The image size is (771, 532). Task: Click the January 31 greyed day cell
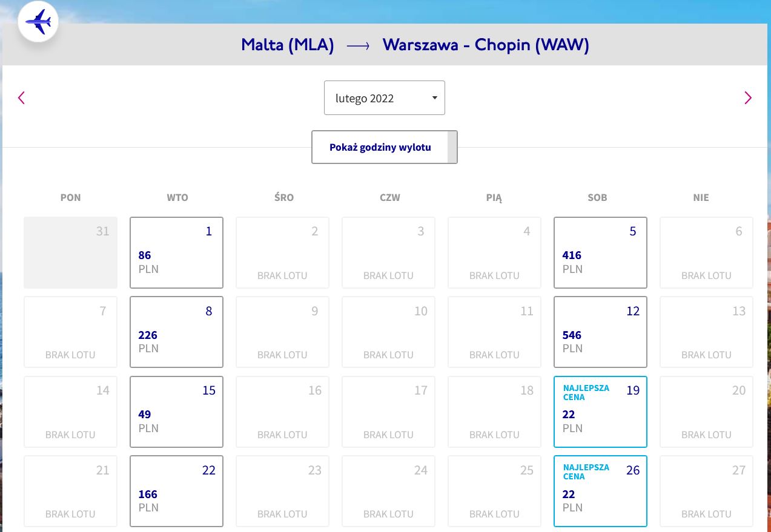(70, 252)
